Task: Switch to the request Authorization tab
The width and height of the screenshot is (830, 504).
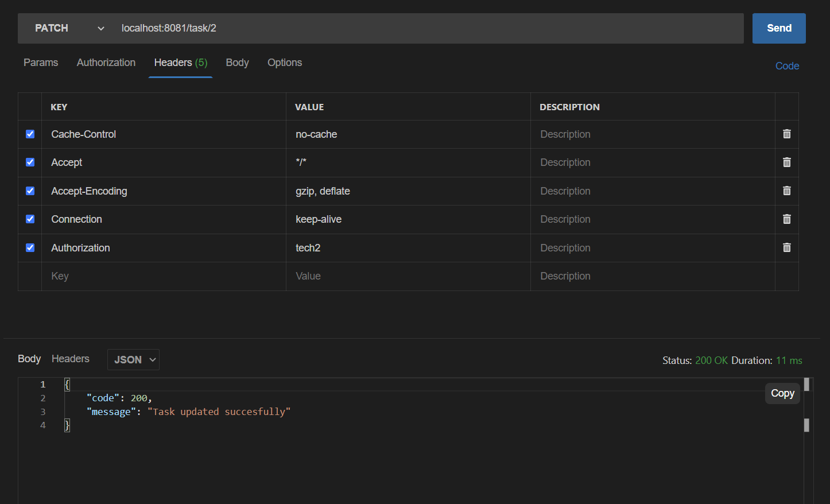Action: [x=106, y=63]
